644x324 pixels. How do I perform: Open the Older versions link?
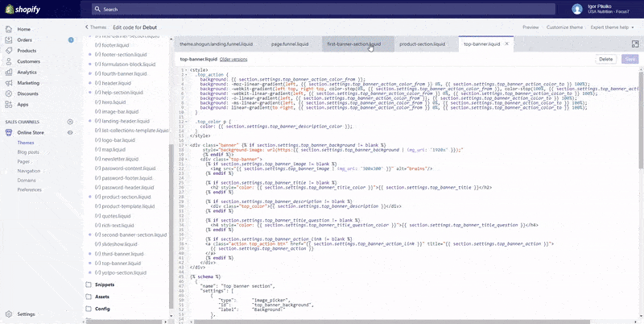233,59
